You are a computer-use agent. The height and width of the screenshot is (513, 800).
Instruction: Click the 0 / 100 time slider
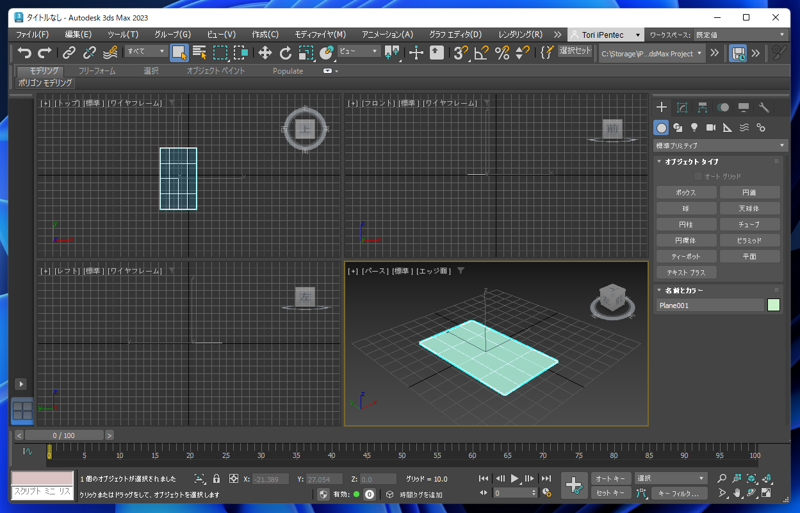(x=64, y=435)
